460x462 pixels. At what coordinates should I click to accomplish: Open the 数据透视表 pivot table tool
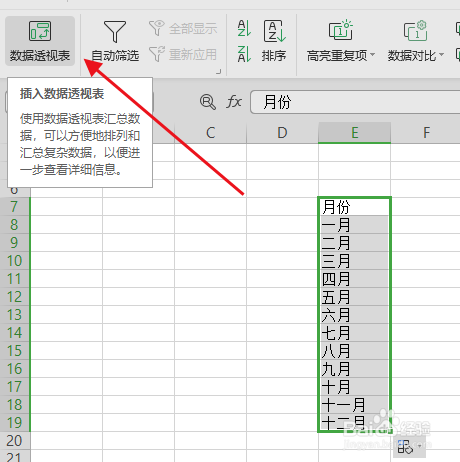point(40,41)
